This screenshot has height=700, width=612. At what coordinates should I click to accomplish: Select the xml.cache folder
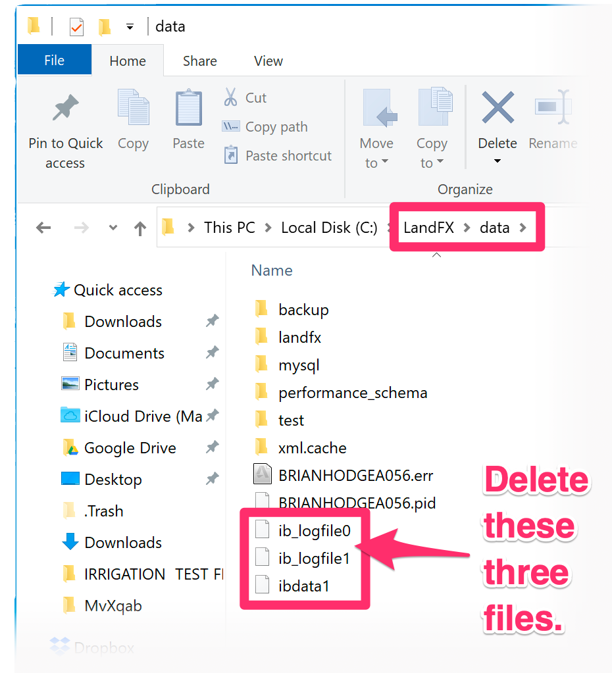pos(301,448)
